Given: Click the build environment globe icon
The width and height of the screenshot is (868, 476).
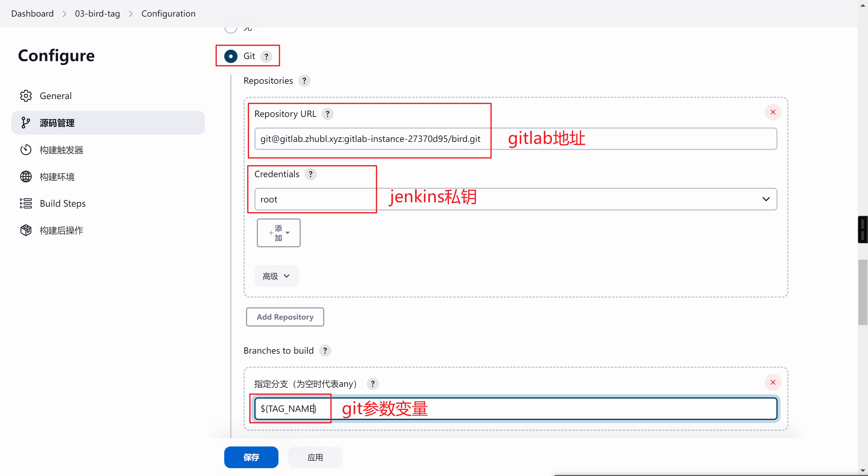Looking at the screenshot, I should point(26,177).
